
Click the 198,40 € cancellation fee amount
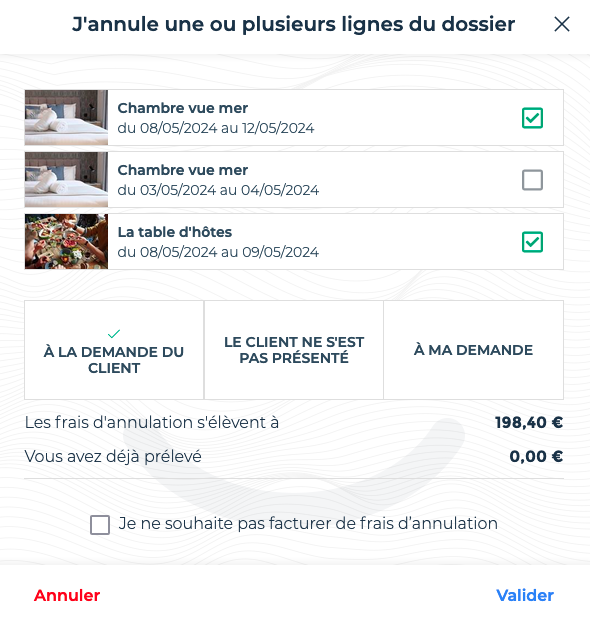point(529,422)
